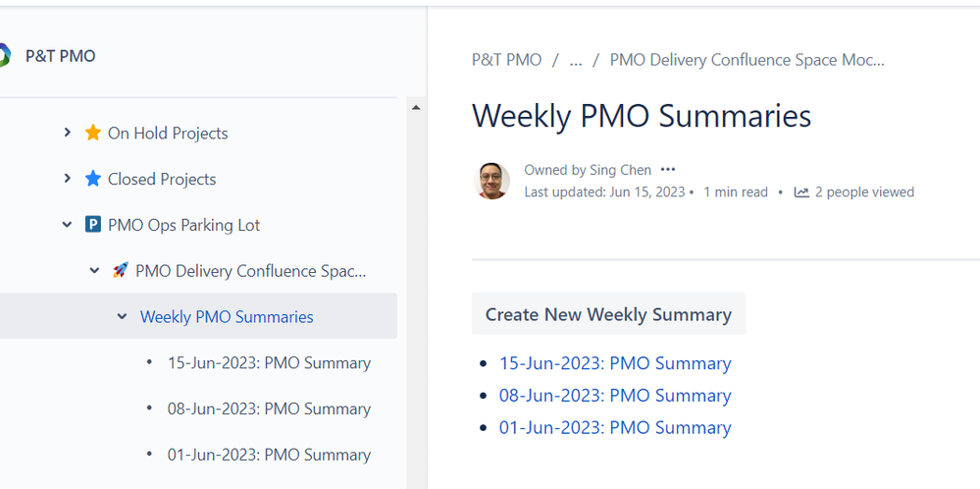Collapse the Weekly PMO Summaries tree node

[x=122, y=316]
